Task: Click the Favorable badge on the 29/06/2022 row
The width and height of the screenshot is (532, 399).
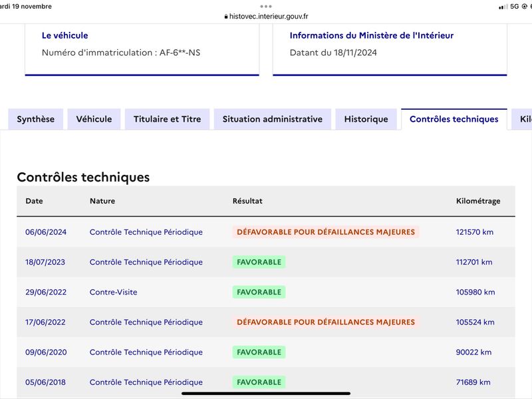Action: coord(259,292)
